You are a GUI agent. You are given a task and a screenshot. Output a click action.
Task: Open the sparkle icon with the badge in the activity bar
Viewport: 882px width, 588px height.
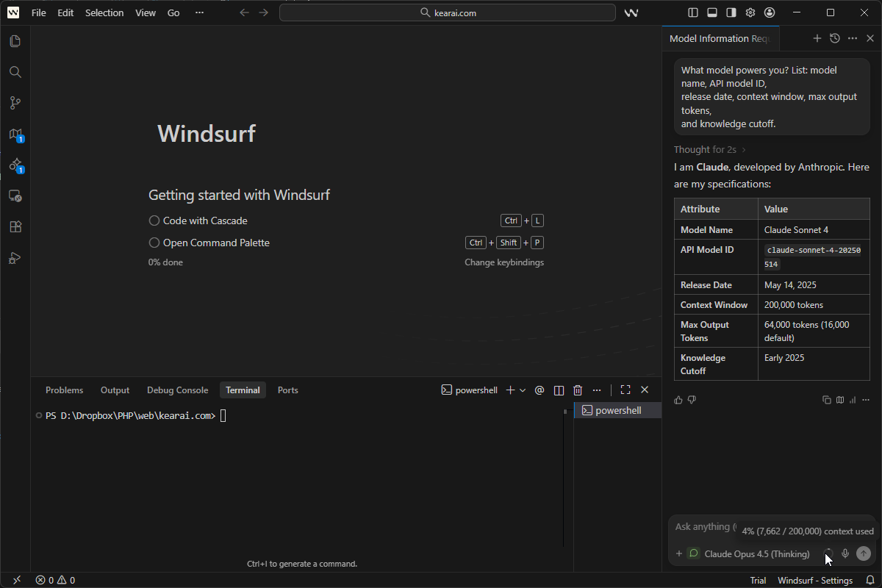point(15,165)
